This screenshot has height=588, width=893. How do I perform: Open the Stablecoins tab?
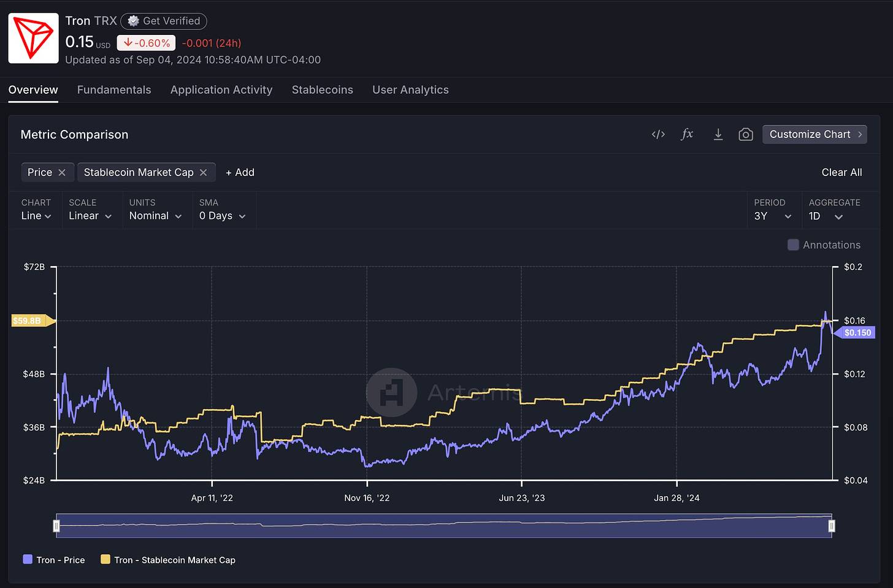pos(322,90)
